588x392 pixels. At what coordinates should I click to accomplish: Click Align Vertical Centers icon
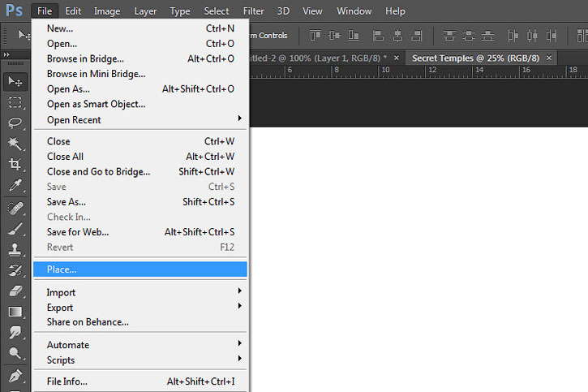click(x=334, y=36)
